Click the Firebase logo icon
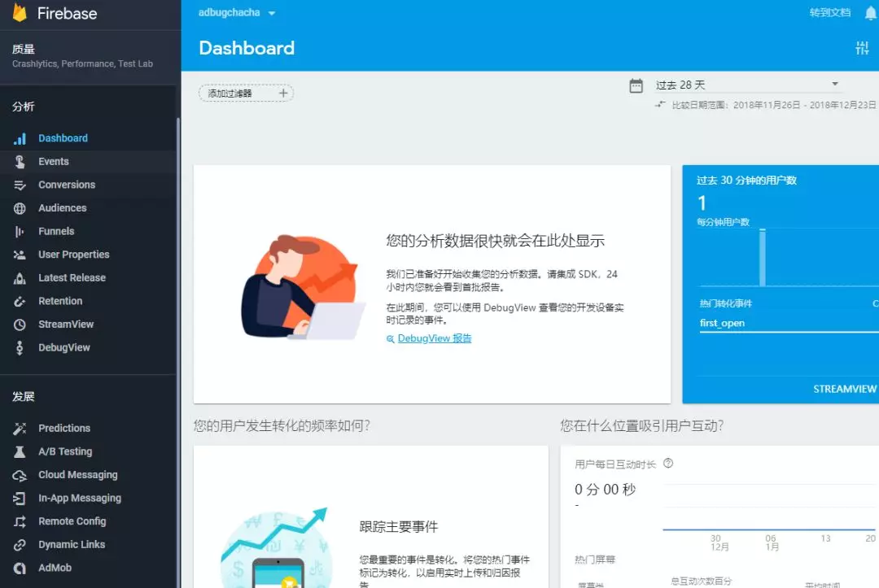Viewport: 879px width, 588px height. coord(19,14)
